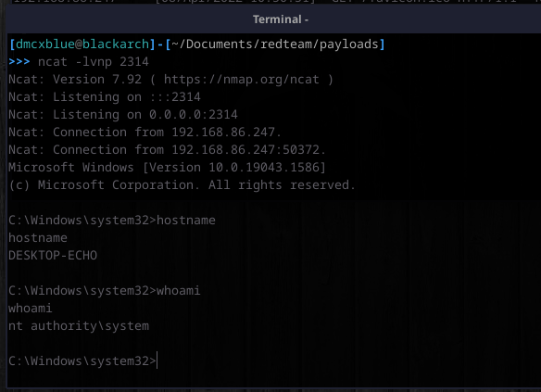Click the 'Ncat: Version 7.92' text
541x392 pixels.
tap(75, 80)
